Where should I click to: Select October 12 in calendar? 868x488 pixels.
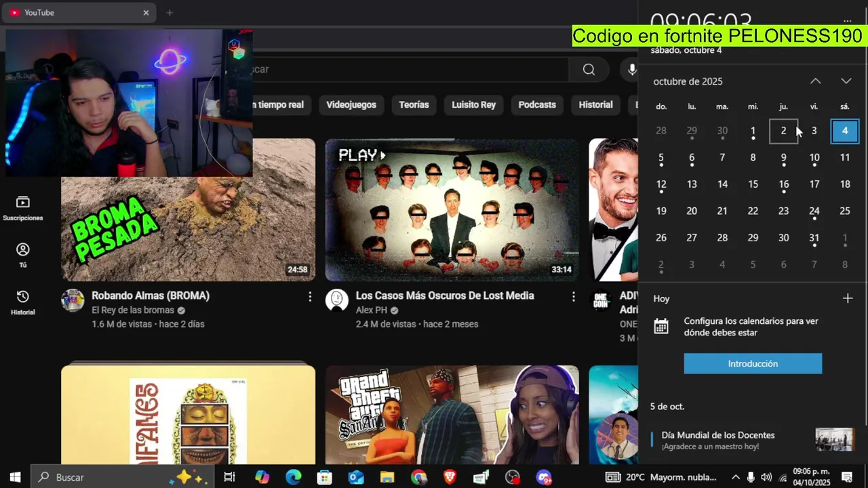click(x=661, y=184)
